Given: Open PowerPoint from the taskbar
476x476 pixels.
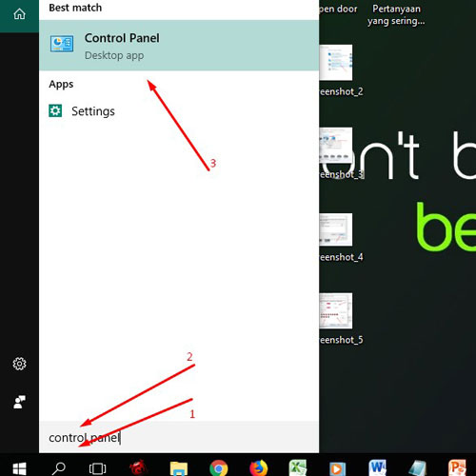Looking at the screenshot, I should point(457,468).
